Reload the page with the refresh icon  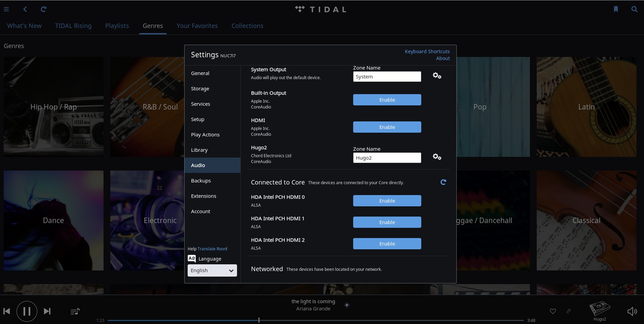(x=43, y=9)
